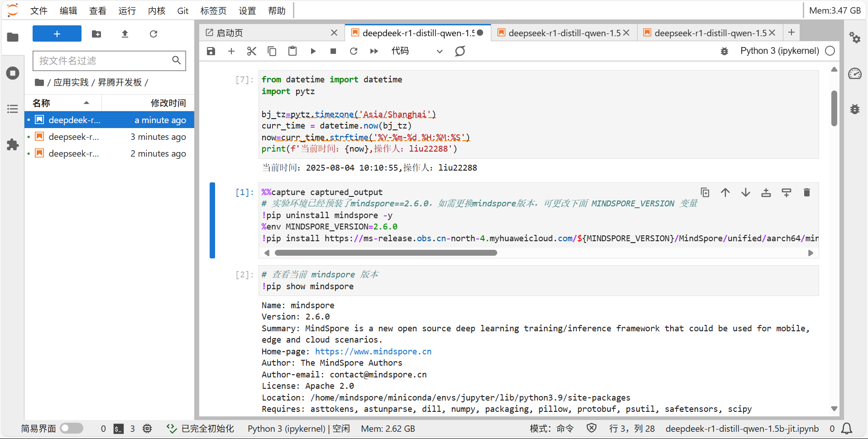This screenshot has width=868, height=439.
Task: Delete the active cell with trash icon
Action: click(806, 193)
